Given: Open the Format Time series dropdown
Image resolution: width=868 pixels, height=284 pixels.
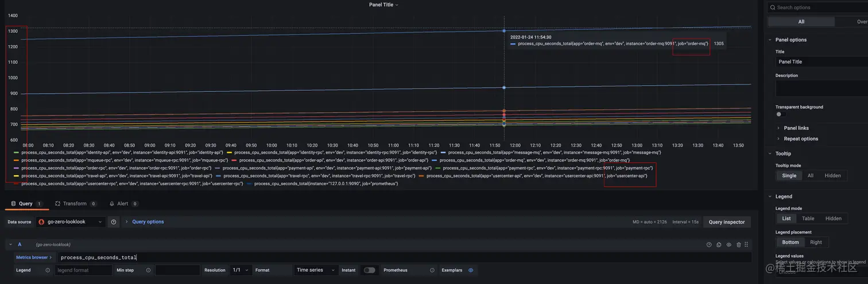Looking at the screenshot, I should tap(315, 270).
